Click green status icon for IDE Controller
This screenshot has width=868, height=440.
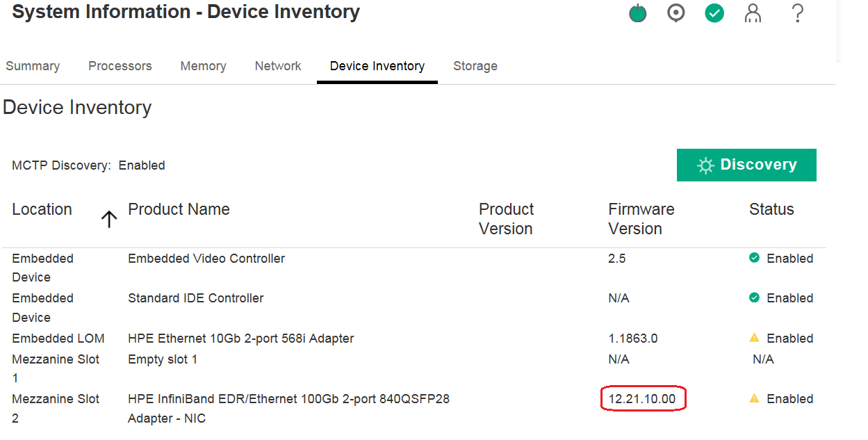click(x=754, y=298)
